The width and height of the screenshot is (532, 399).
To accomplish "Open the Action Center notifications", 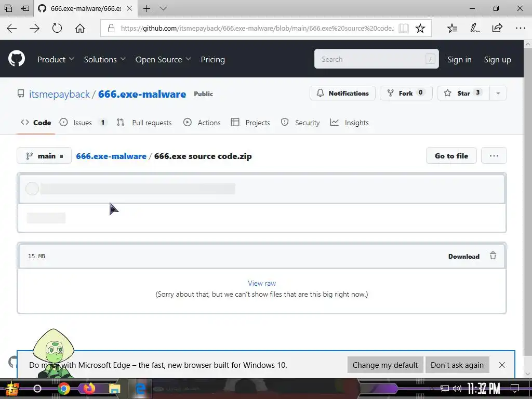I will pos(515,389).
